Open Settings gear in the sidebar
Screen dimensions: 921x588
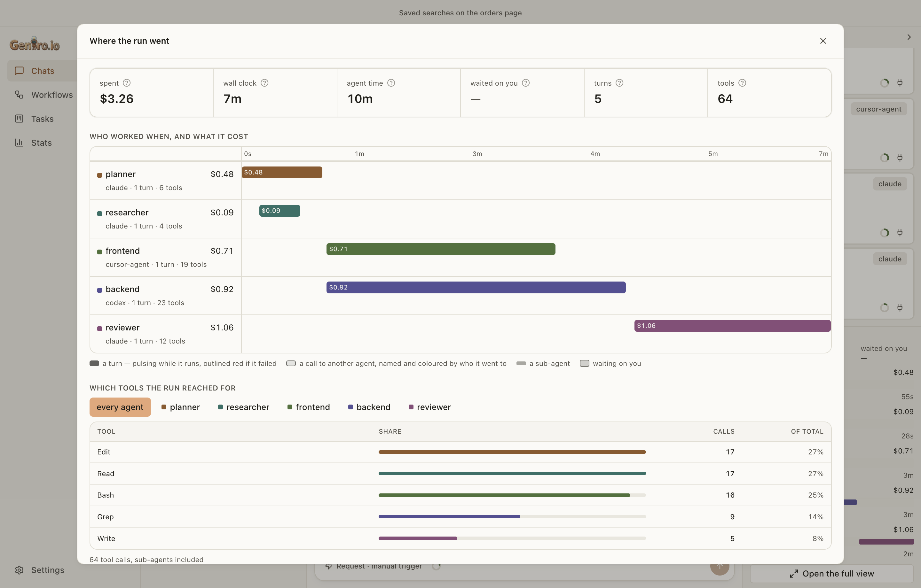click(x=19, y=570)
